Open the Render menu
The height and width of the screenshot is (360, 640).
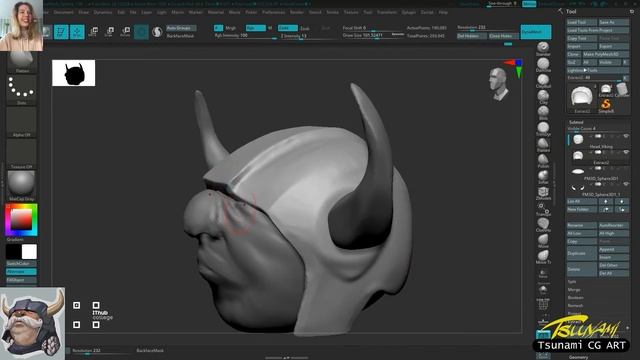click(x=297, y=12)
